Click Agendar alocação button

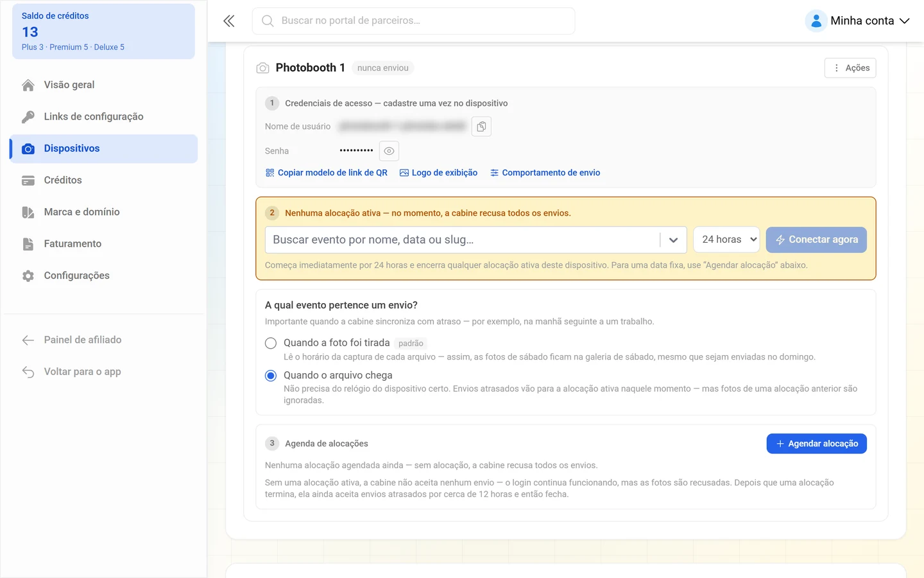pyautogui.click(x=816, y=444)
